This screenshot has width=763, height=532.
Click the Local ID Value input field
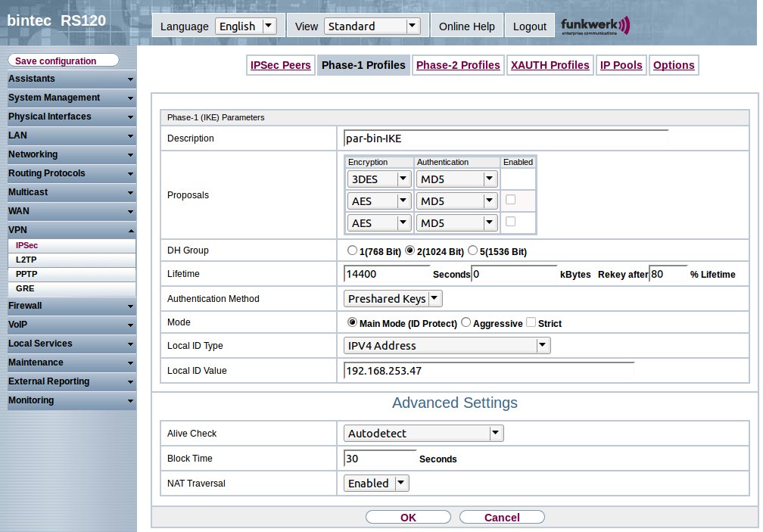coord(488,371)
